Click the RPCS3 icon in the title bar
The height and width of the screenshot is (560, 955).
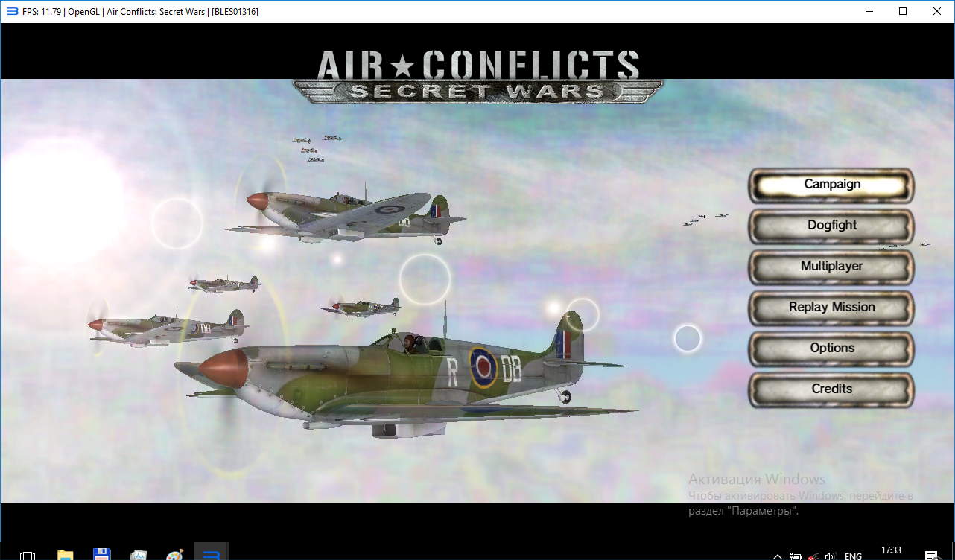click(12, 11)
